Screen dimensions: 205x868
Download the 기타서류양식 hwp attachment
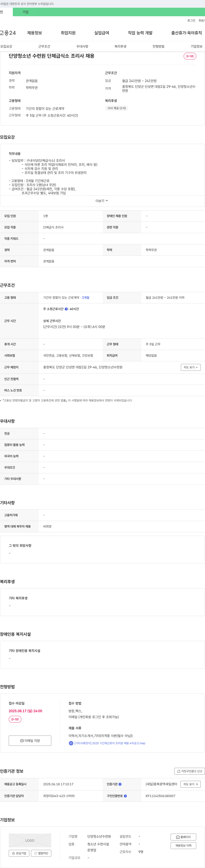coord(110,743)
